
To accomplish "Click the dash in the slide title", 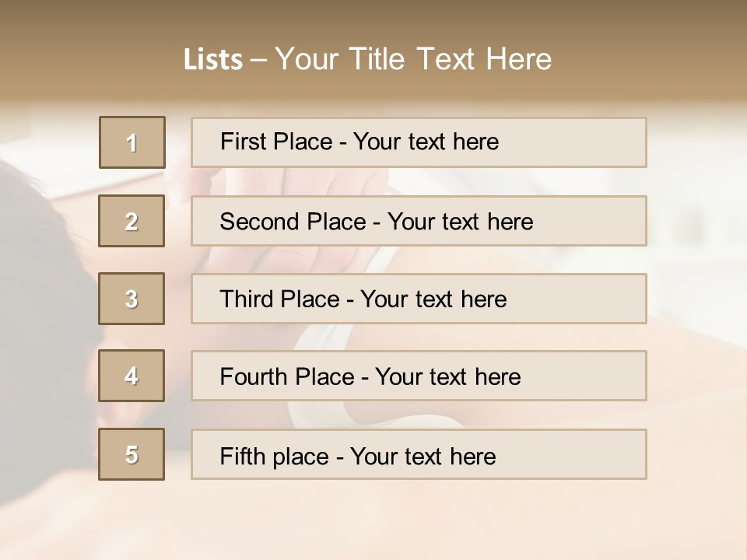I will pos(258,60).
